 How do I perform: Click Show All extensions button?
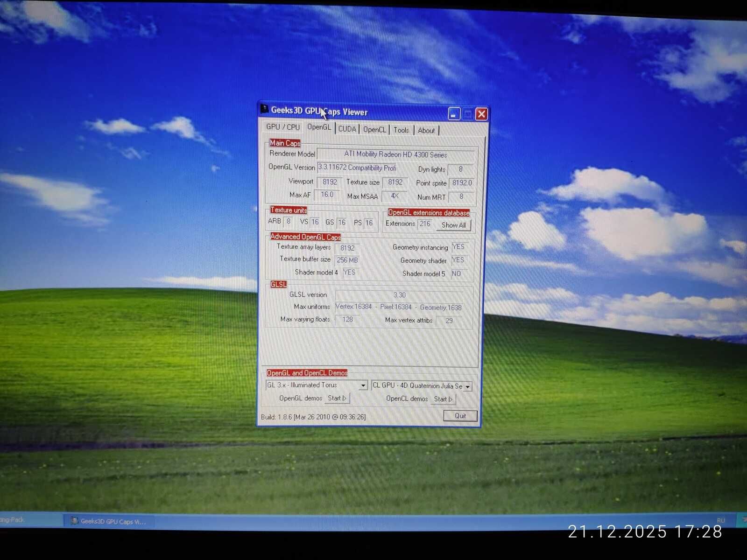click(x=454, y=225)
